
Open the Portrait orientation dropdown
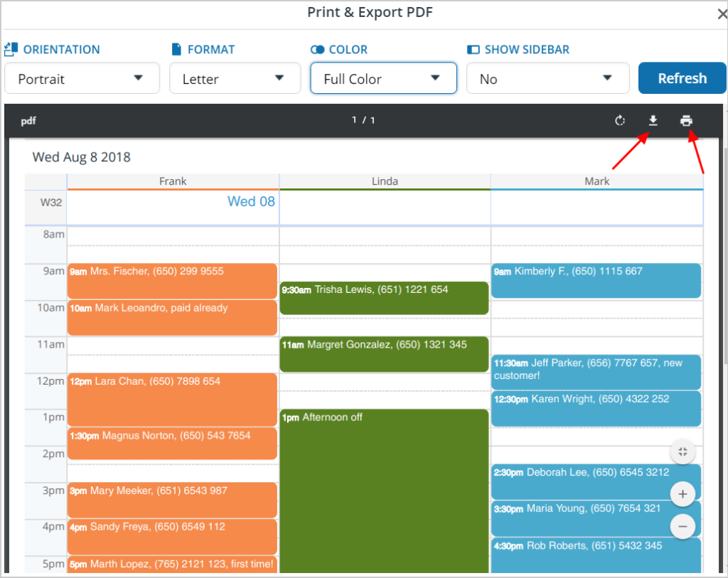pyautogui.click(x=82, y=78)
